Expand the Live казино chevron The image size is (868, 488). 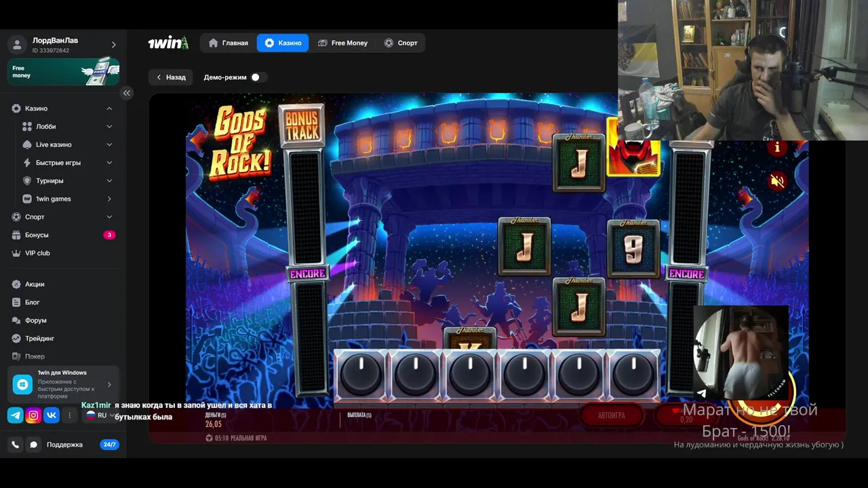tap(109, 144)
